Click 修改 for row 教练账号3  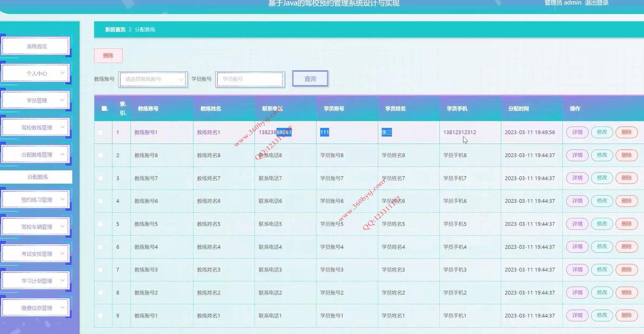coord(602,270)
